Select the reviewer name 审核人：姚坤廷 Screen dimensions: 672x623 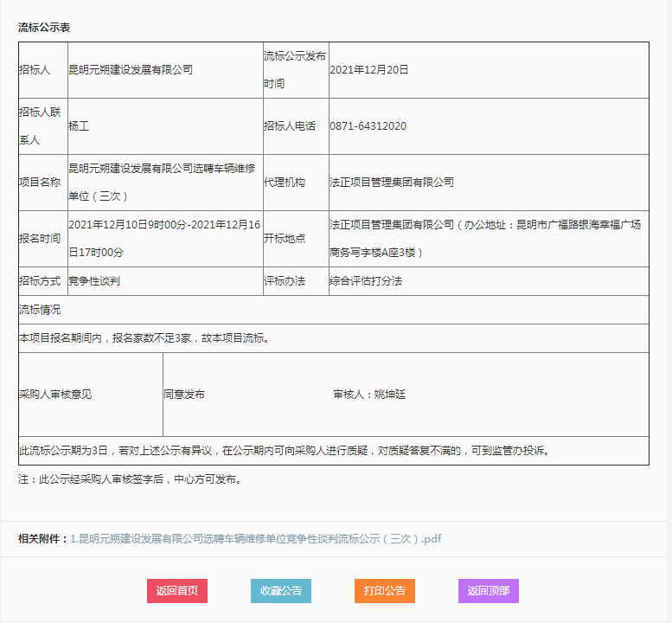pos(369,395)
